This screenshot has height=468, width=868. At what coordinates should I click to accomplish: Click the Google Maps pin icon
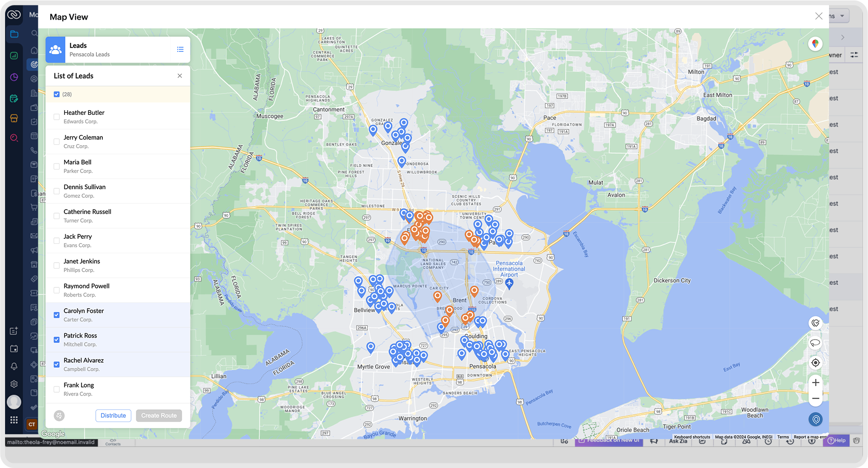(815, 44)
